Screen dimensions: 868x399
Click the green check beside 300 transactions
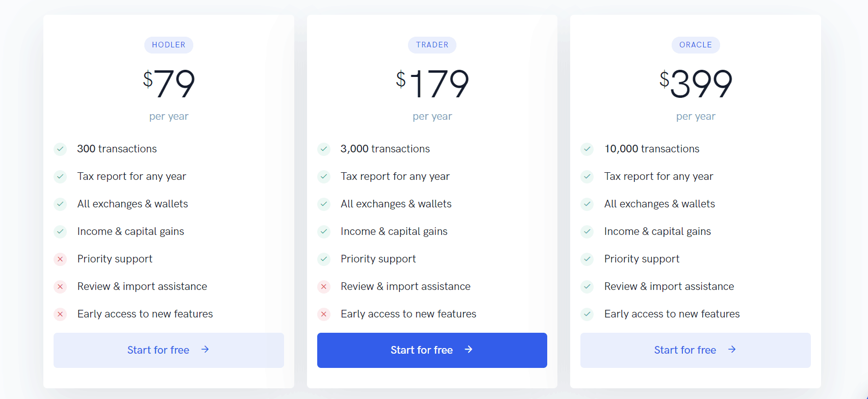60,149
